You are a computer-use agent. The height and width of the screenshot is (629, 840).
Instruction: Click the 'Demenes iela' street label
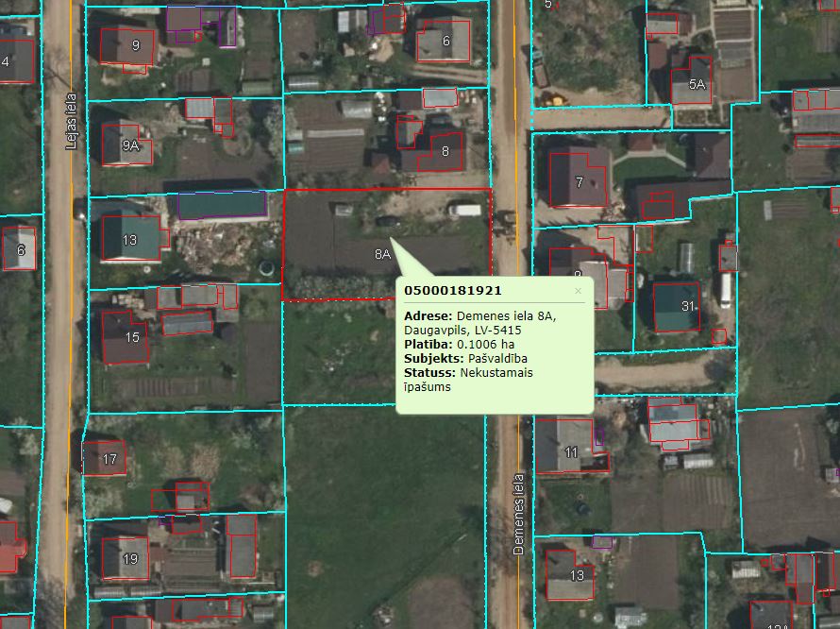pyautogui.click(x=518, y=514)
